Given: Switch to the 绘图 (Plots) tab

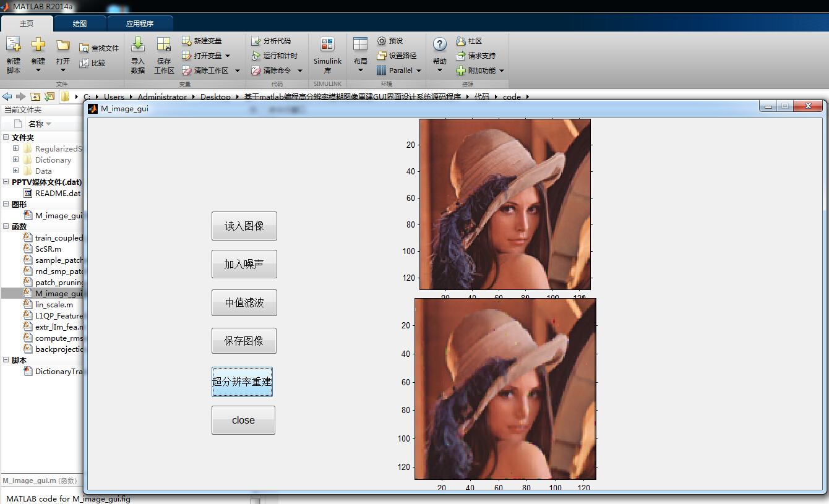Looking at the screenshot, I should point(80,23).
